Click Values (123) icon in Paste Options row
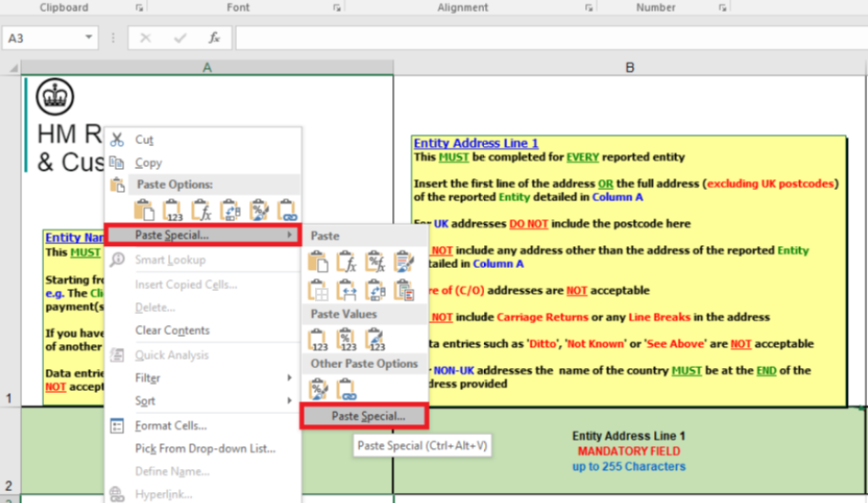The width and height of the screenshot is (868, 503). (173, 210)
